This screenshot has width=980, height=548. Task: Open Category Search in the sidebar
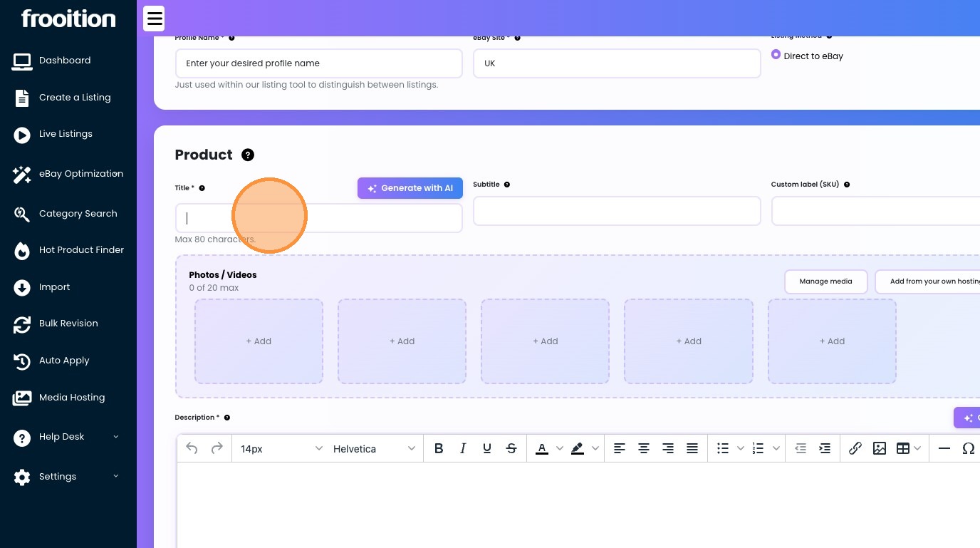click(x=78, y=214)
